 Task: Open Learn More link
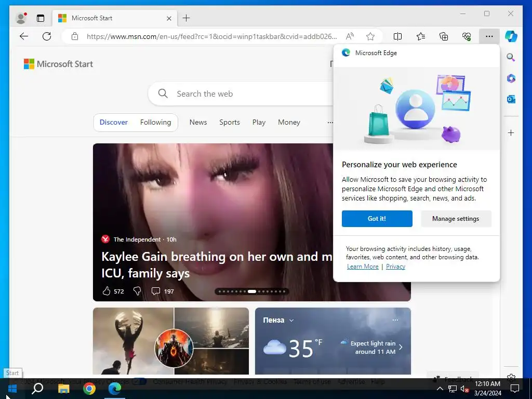pos(363,267)
